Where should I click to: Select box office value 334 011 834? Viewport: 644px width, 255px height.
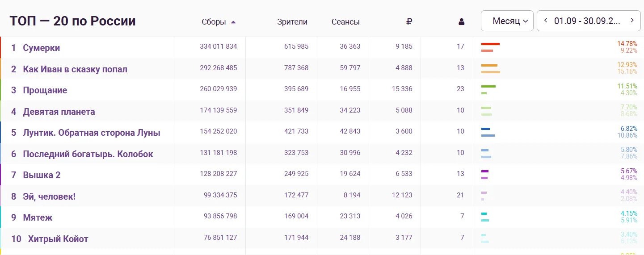click(x=219, y=46)
